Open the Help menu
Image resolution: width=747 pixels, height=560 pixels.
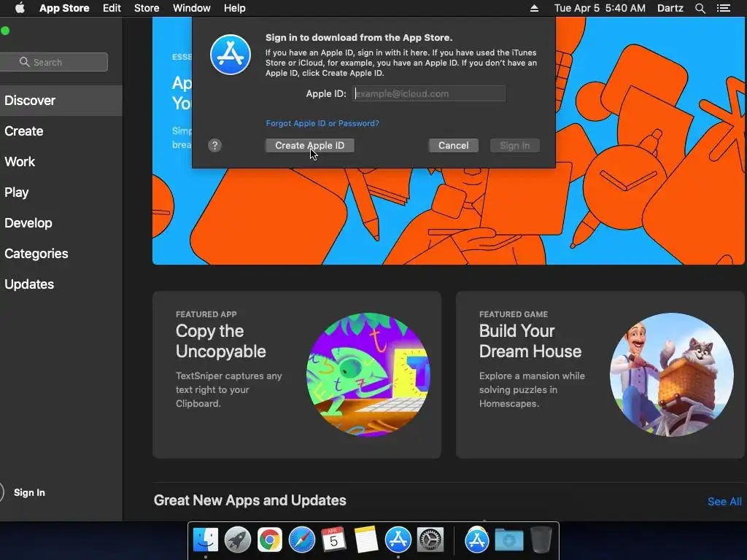[234, 8]
